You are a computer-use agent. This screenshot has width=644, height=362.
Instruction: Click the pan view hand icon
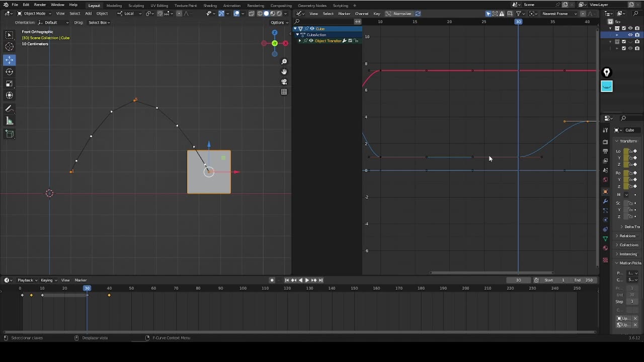click(284, 71)
